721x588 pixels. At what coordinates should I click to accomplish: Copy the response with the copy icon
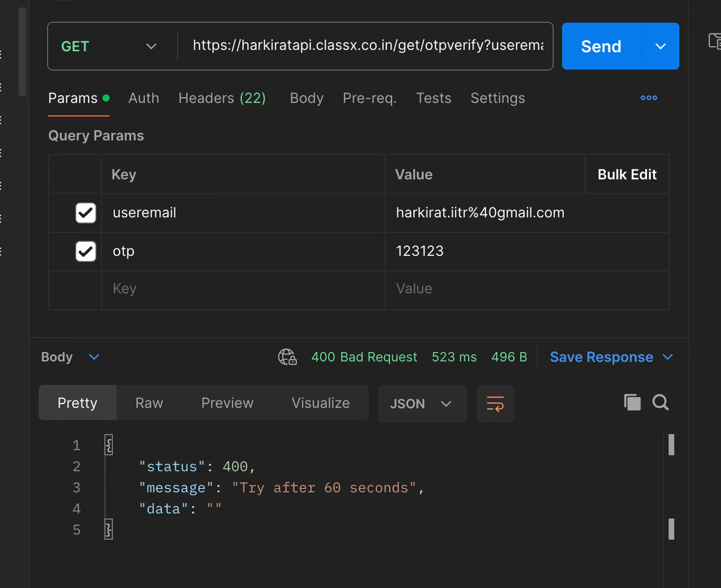point(632,402)
